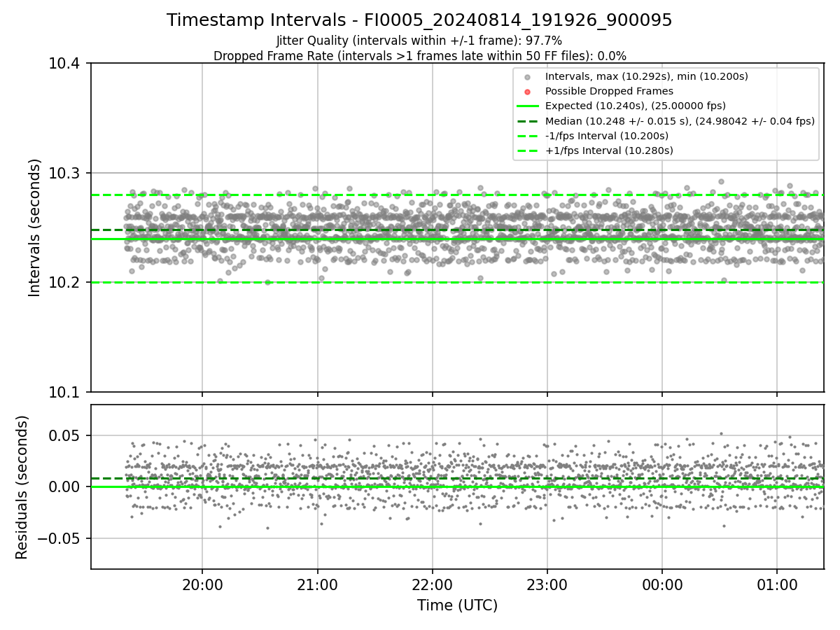Click the gray dot marker beside 'Intervals' legend
The width and height of the screenshot is (840, 630).
click(x=528, y=77)
